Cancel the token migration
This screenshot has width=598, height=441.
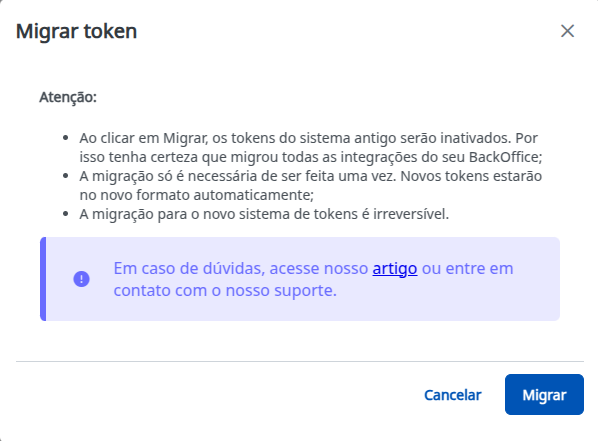tap(453, 395)
